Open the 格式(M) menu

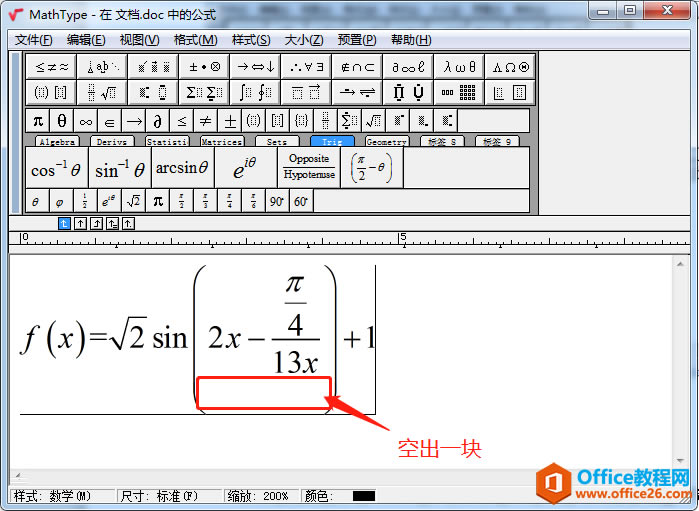(196, 40)
